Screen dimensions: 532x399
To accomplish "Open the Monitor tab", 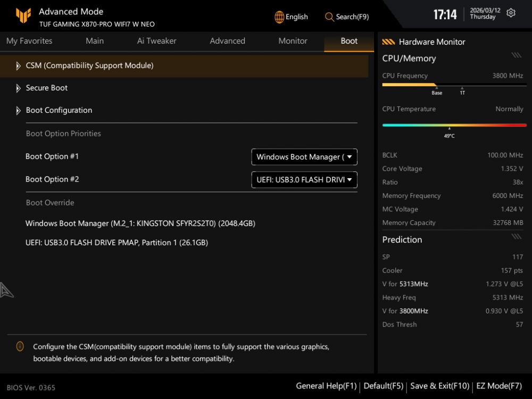I will pos(293,41).
